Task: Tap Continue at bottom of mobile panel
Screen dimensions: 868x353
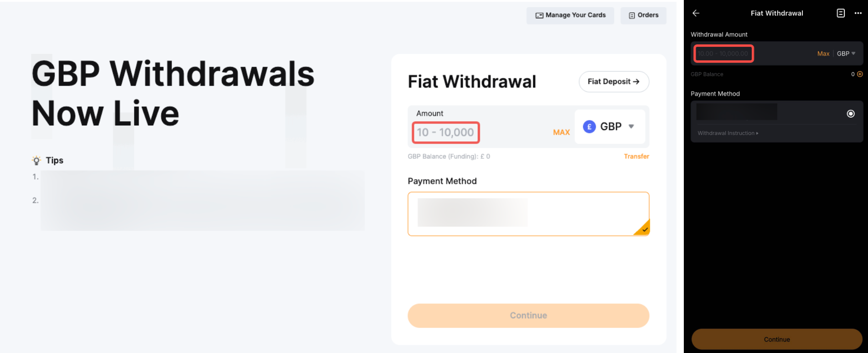Action: tap(777, 339)
